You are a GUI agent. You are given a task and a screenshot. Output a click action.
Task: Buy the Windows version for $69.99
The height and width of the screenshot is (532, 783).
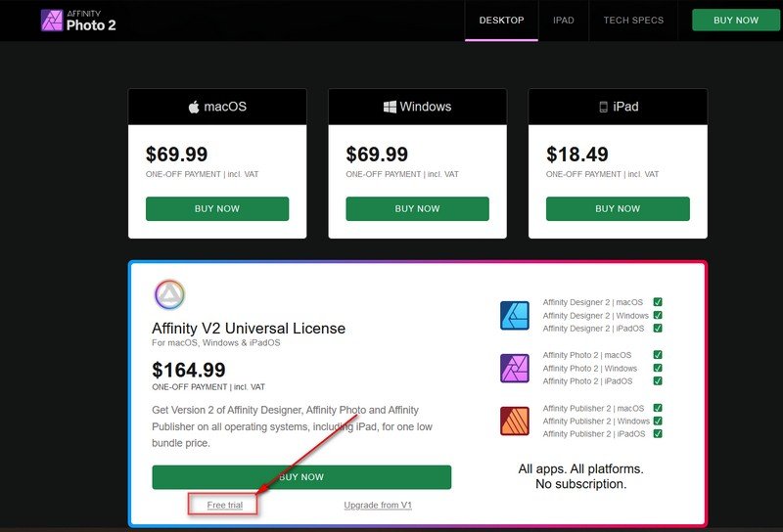coord(418,208)
